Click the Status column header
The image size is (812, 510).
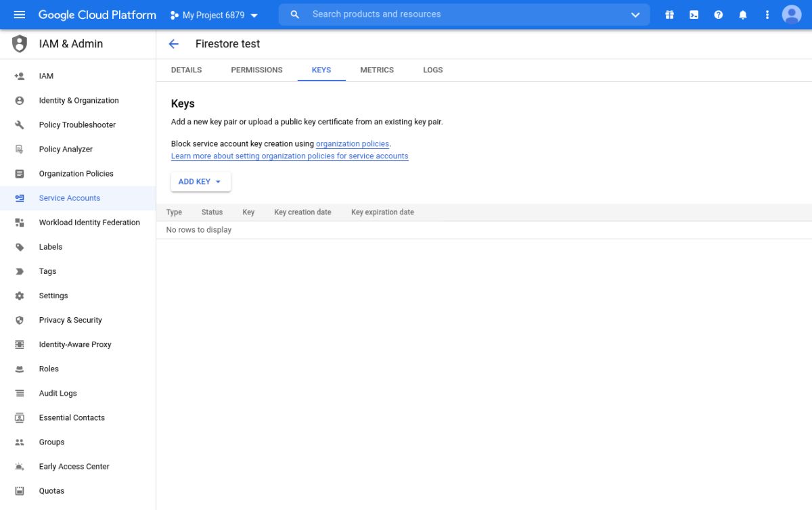[212, 212]
